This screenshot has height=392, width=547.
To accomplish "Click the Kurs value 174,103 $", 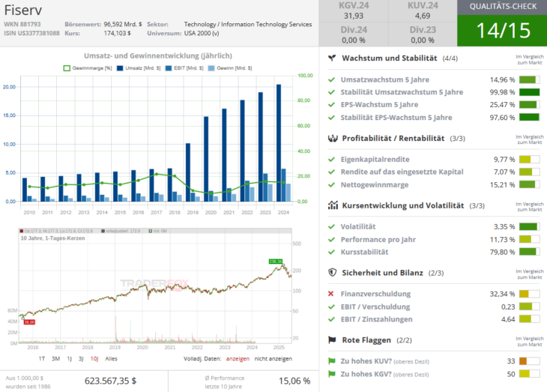I will 117,33.
